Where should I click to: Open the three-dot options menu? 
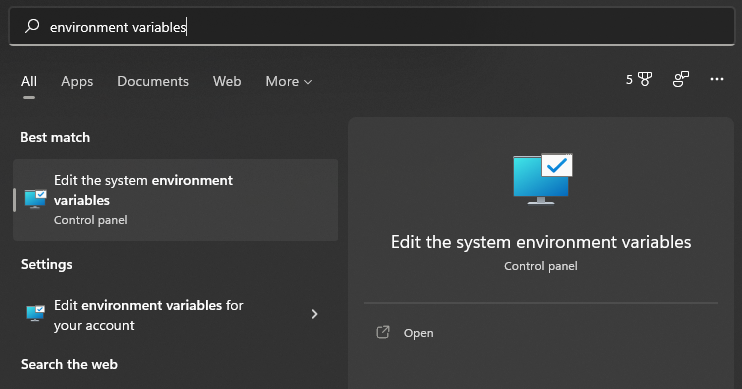717,80
